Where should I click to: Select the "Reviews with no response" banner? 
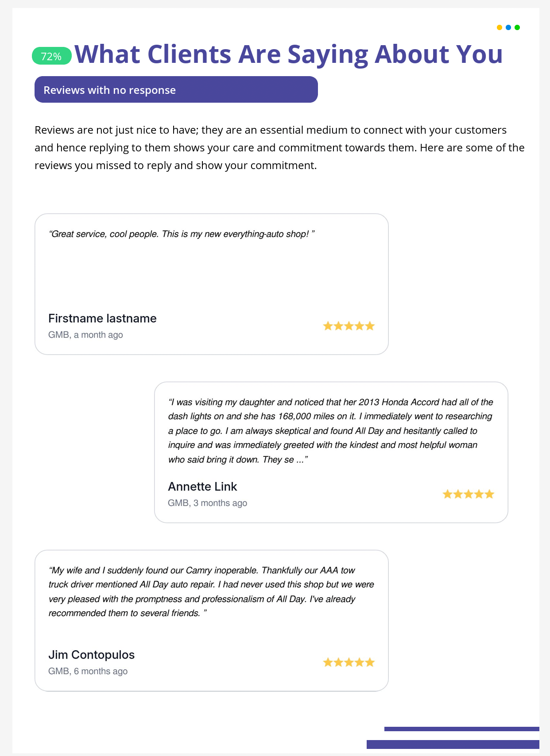(176, 90)
